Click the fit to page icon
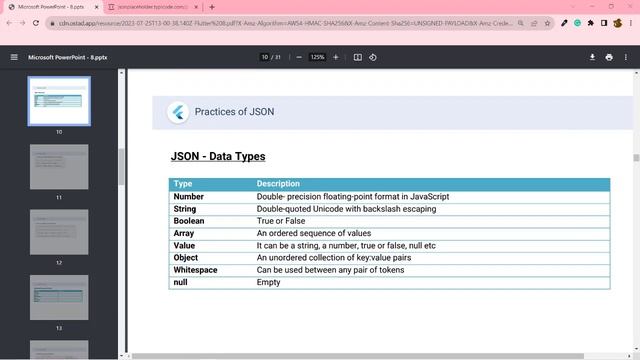The image size is (640, 360). point(358,57)
